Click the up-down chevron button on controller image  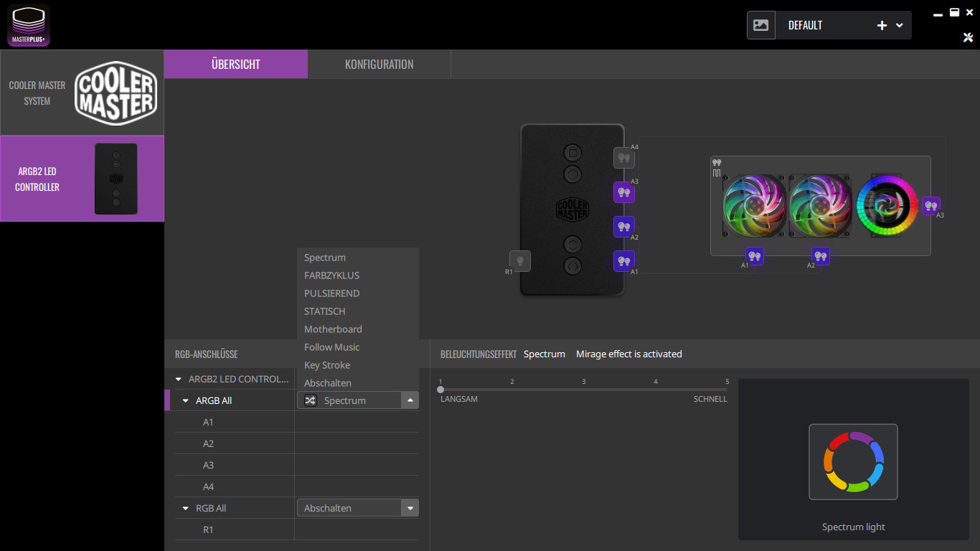pos(573,244)
